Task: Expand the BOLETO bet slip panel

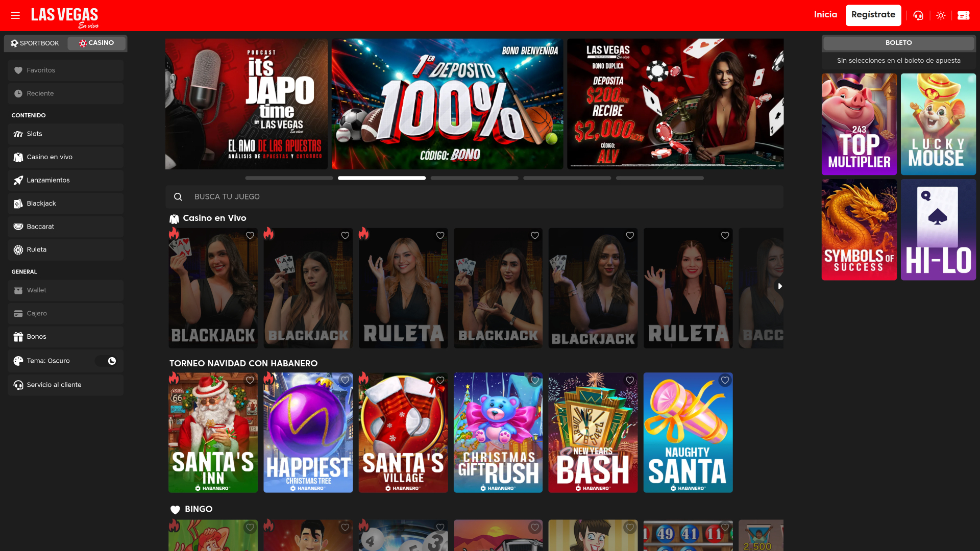Action: pyautogui.click(x=898, y=43)
